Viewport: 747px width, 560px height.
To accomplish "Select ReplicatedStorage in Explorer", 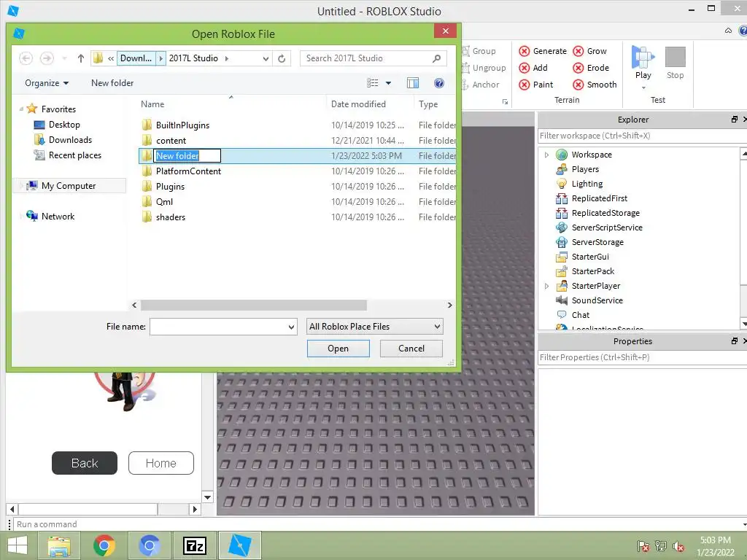I will click(x=605, y=213).
